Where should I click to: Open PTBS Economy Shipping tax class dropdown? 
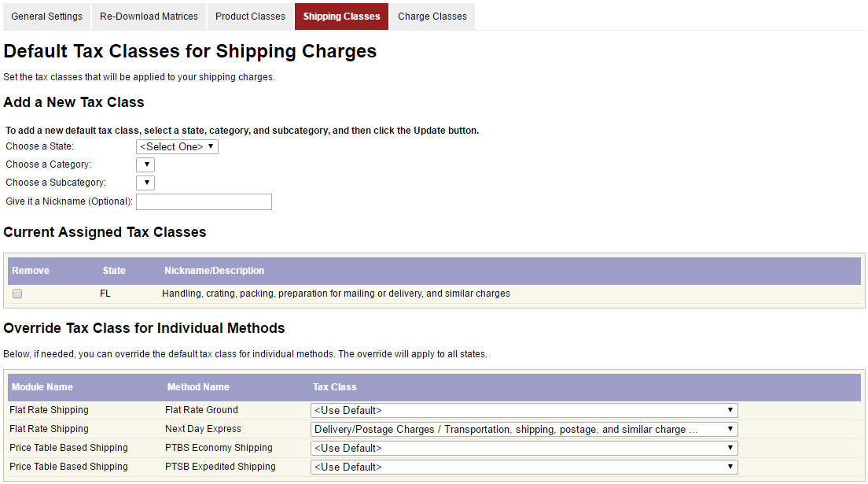tap(524, 448)
